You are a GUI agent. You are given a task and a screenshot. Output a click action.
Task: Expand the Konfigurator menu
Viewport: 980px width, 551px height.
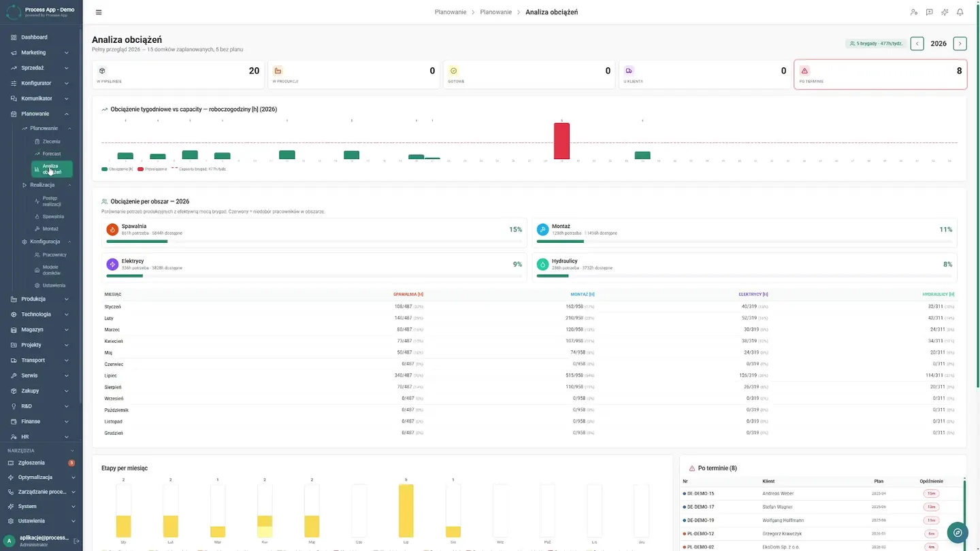[41, 83]
